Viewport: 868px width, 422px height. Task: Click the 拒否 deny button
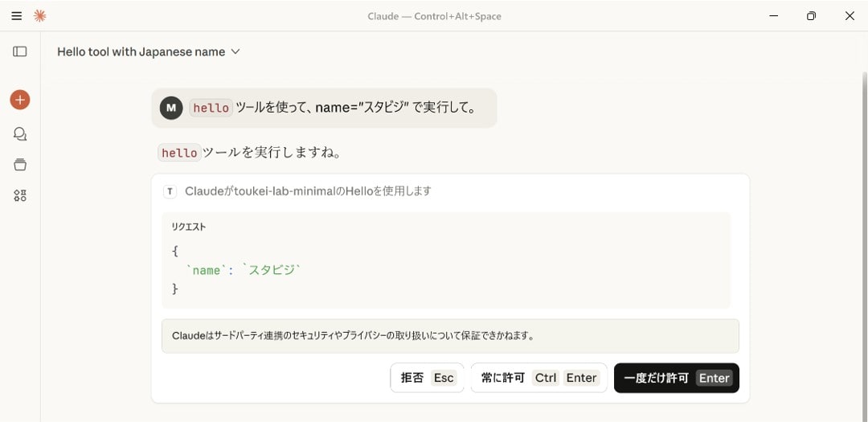[428, 378]
